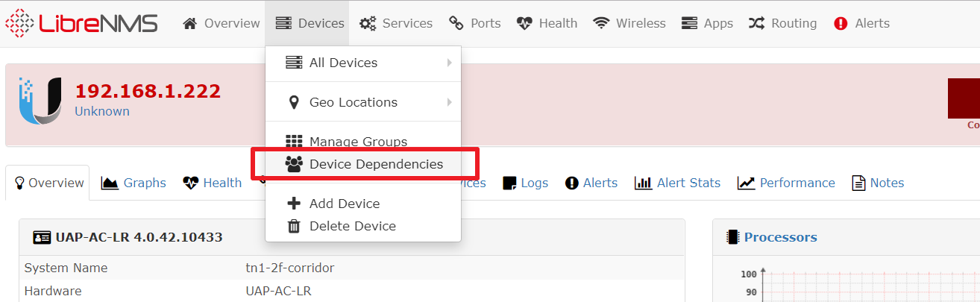The image size is (980, 302).
Task: Click the LibreNMS logo
Action: coord(81,23)
